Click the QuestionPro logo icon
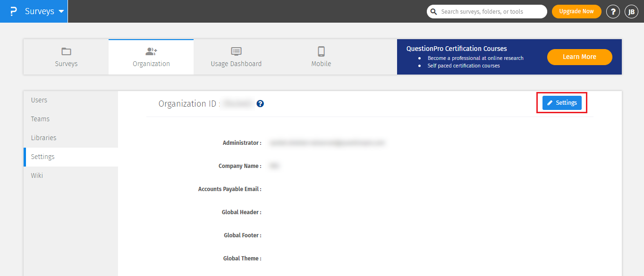The height and width of the screenshot is (276, 644). 13,11
